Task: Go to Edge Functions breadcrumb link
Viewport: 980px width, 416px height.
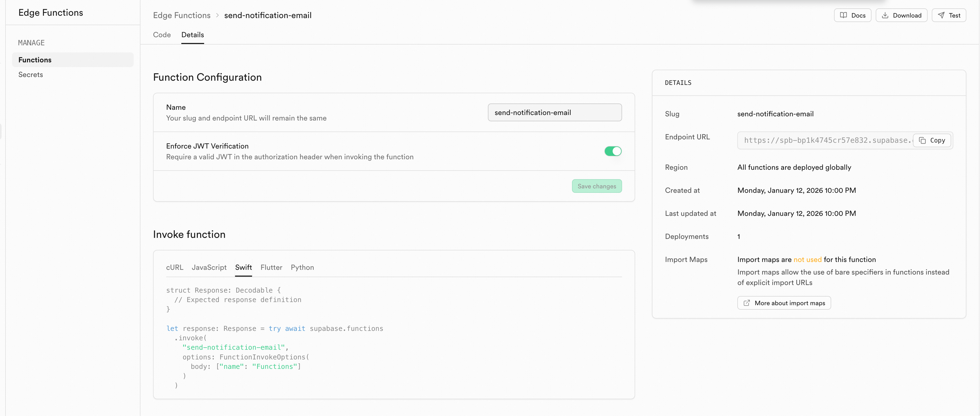Action: (x=182, y=15)
